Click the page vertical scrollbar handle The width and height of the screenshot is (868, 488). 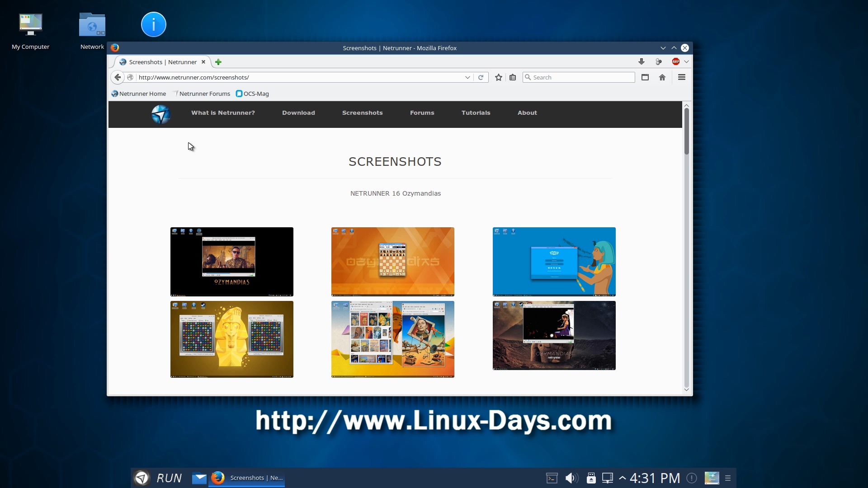pyautogui.click(x=686, y=131)
